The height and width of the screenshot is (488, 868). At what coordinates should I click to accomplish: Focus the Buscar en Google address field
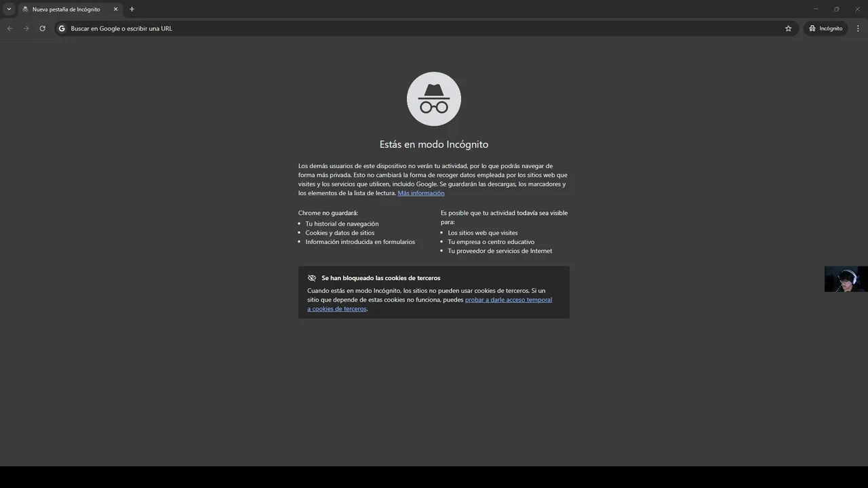coord(425,28)
